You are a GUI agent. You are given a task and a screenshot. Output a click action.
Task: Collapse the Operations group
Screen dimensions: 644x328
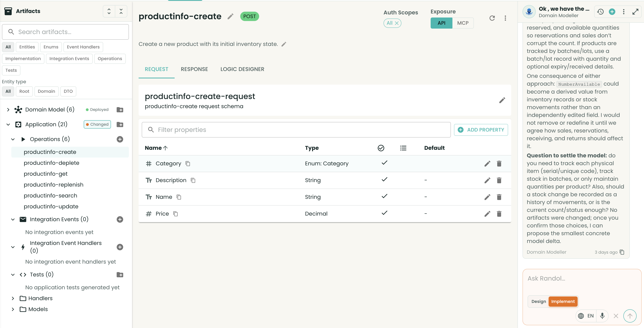tap(13, 139)
